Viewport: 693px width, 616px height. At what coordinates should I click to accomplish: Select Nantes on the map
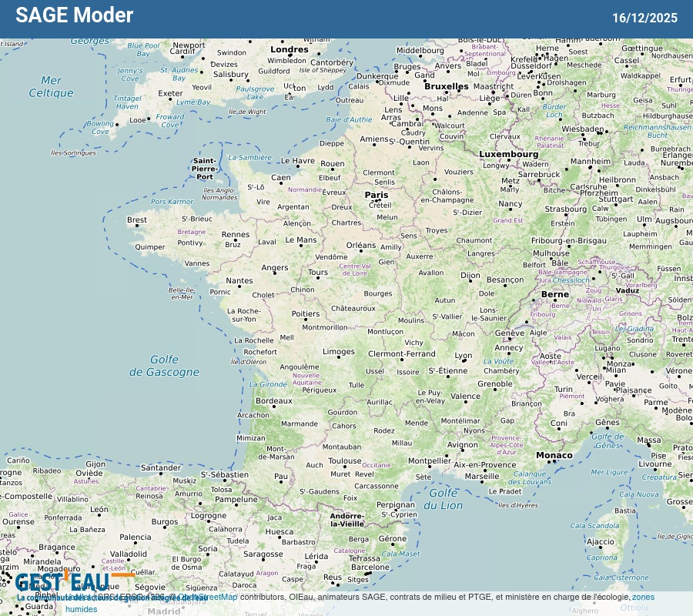point(239,281)
